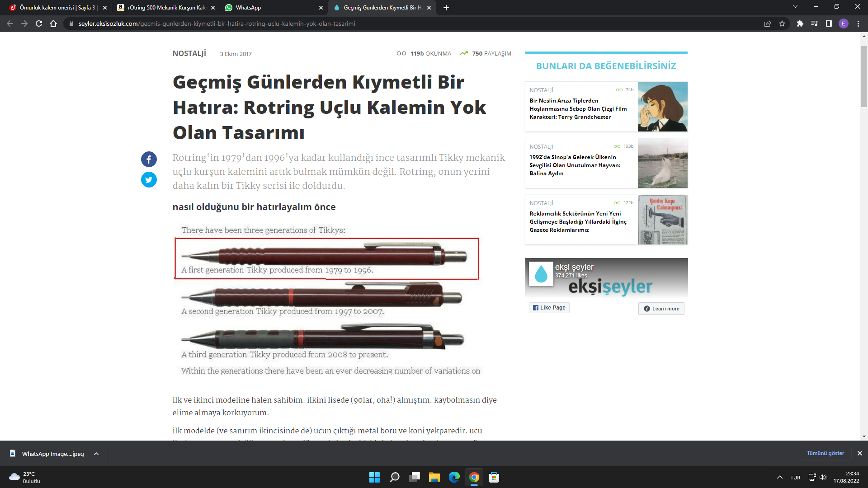Share article via Facebook icon

coord(149,159)
